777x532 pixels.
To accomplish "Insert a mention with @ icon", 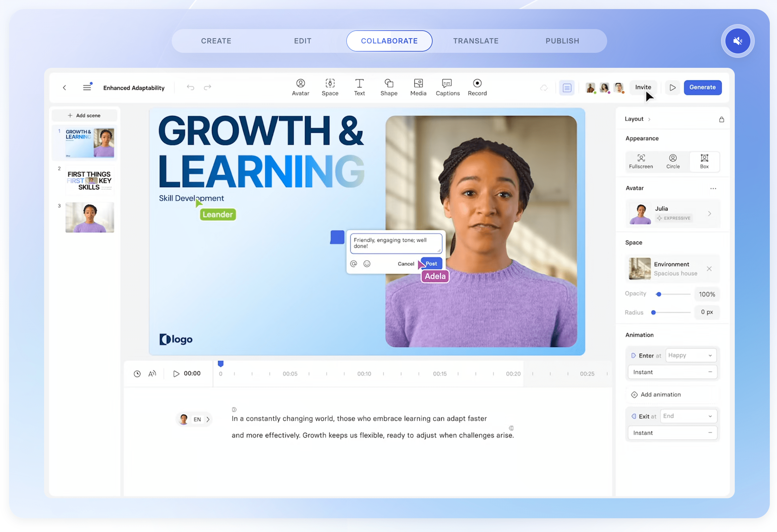I will pyautogui.click(x=353, y=264).
